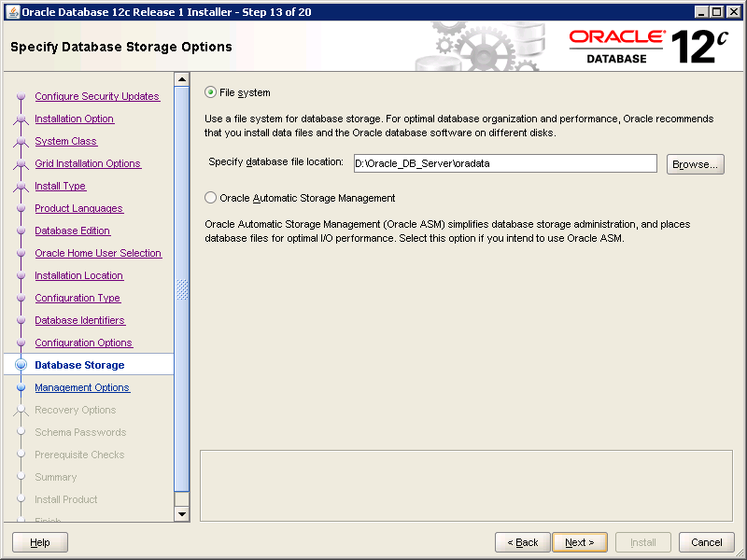Screen dimensions: 747x560
Task: Click the Recovery Options bullet icon
Action: click(x=21, y=410)
